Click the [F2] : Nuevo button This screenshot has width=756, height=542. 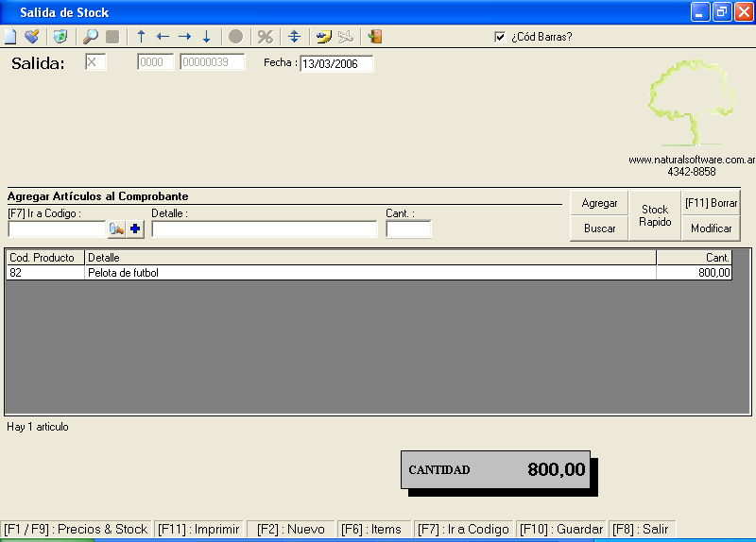coord(291,529)
